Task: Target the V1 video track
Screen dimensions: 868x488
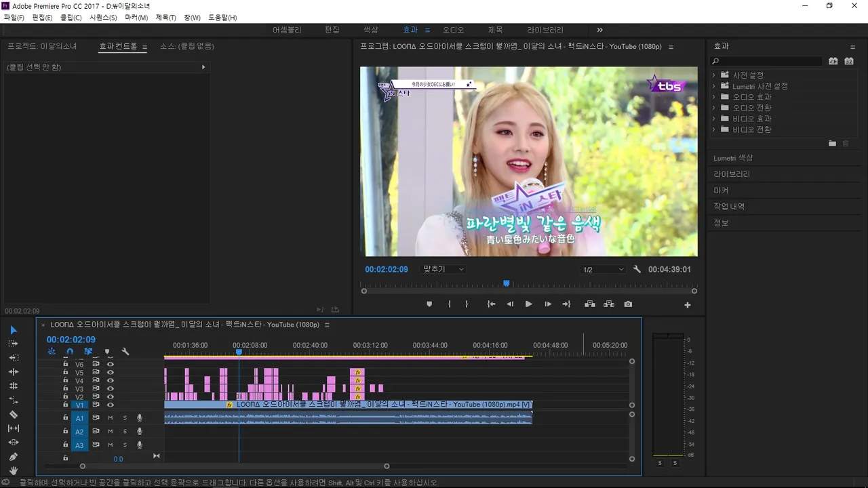Action: click(79, 405)
